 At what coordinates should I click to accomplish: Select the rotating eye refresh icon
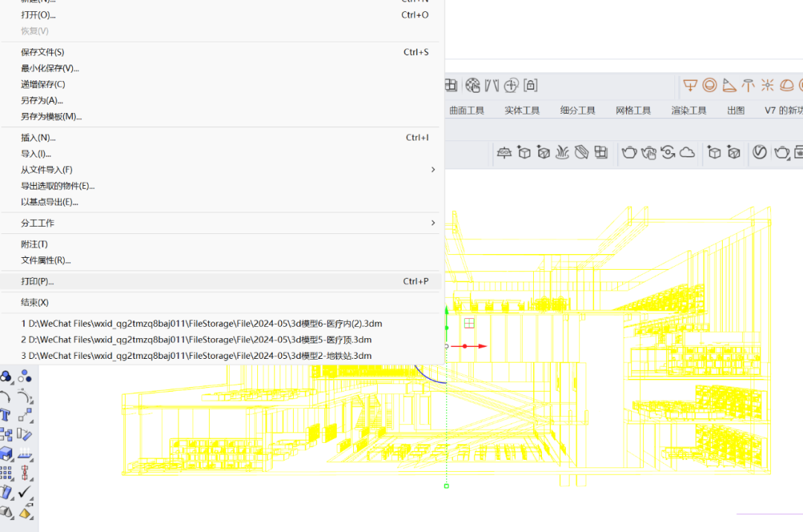668,152
